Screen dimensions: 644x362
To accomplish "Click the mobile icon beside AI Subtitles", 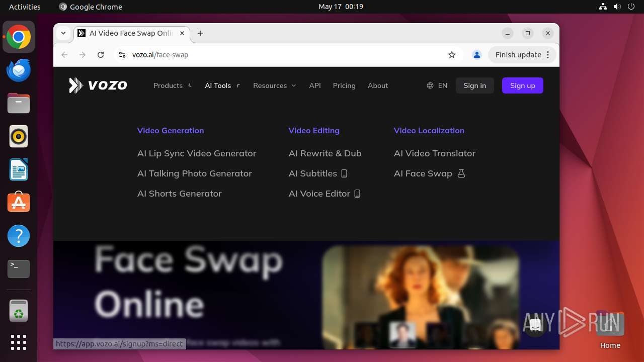I will [x=344, y=173].
